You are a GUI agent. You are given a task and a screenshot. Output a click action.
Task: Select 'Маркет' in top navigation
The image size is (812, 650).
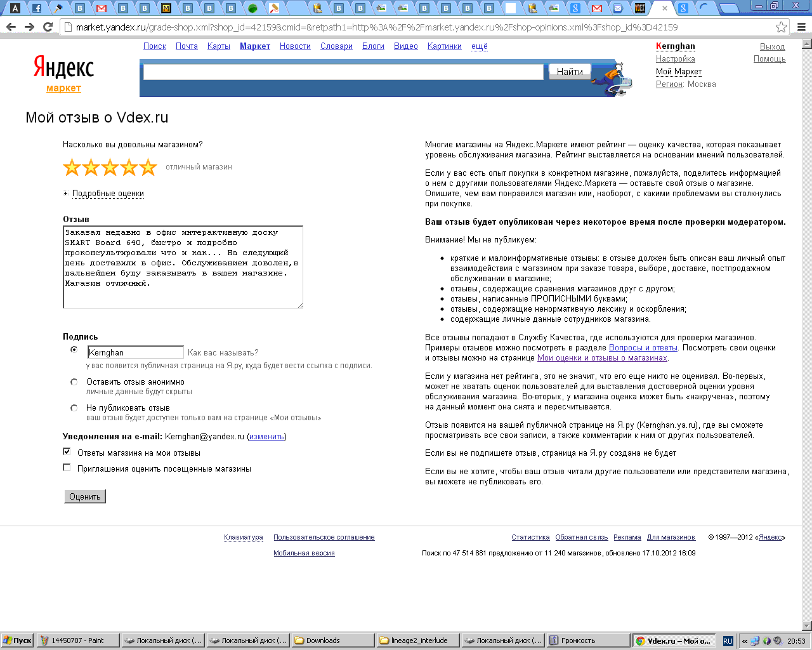tap(255, 46)
